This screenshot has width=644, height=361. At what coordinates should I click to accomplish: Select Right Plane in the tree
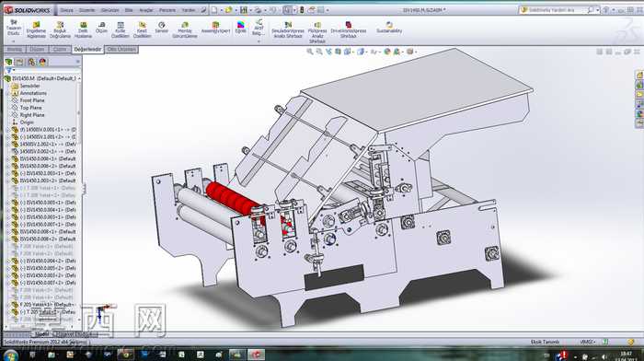coord(32,115)
